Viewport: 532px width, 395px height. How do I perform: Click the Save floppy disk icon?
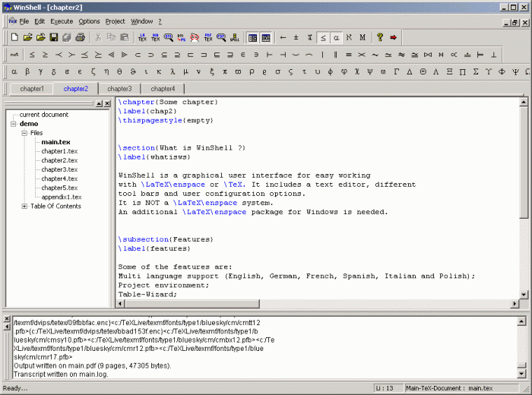point(54,37)
